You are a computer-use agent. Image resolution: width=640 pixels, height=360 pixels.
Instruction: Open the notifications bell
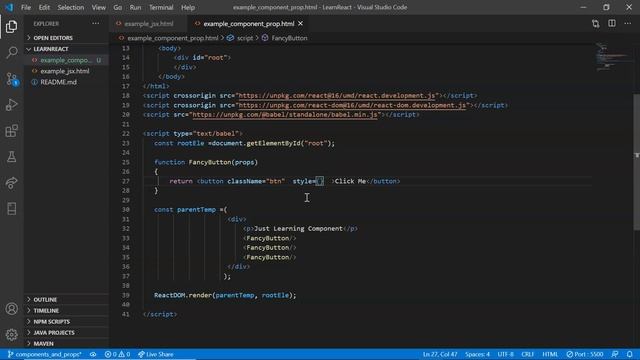pyautogui.click(x=630, y=354)
